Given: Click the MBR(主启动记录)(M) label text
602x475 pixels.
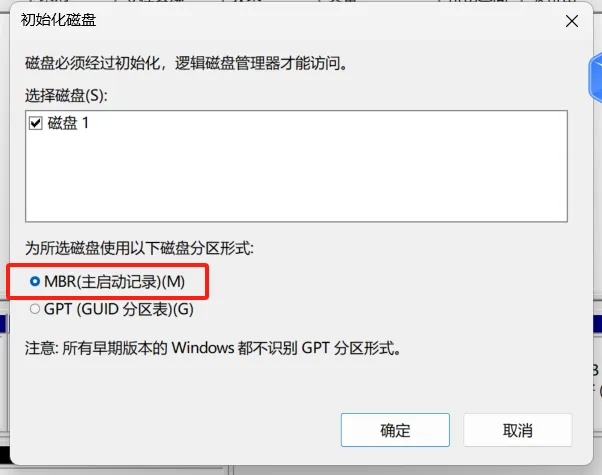Looking at the screenshot, I should pyautogui.click(x=114, y=281).
